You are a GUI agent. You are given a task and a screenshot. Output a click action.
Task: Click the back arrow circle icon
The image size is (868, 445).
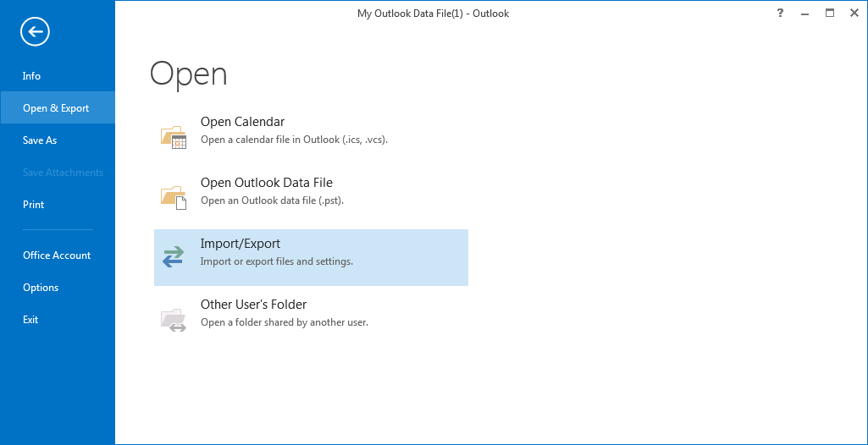click(x=36, y=31)
